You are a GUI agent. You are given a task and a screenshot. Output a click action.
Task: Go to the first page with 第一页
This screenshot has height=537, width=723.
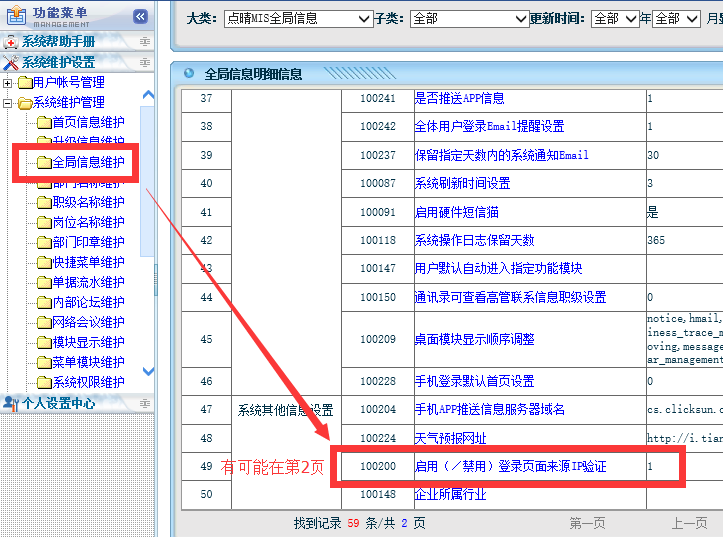click(587, 523)
